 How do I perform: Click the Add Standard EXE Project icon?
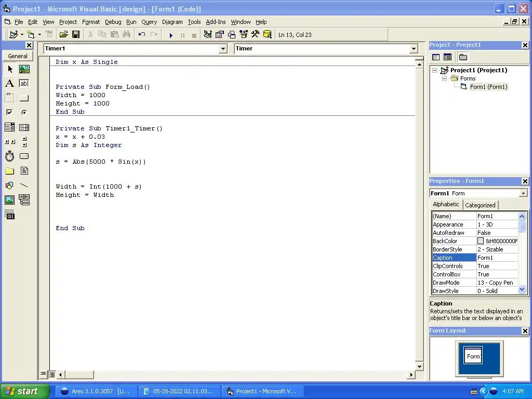pos(14,35)
